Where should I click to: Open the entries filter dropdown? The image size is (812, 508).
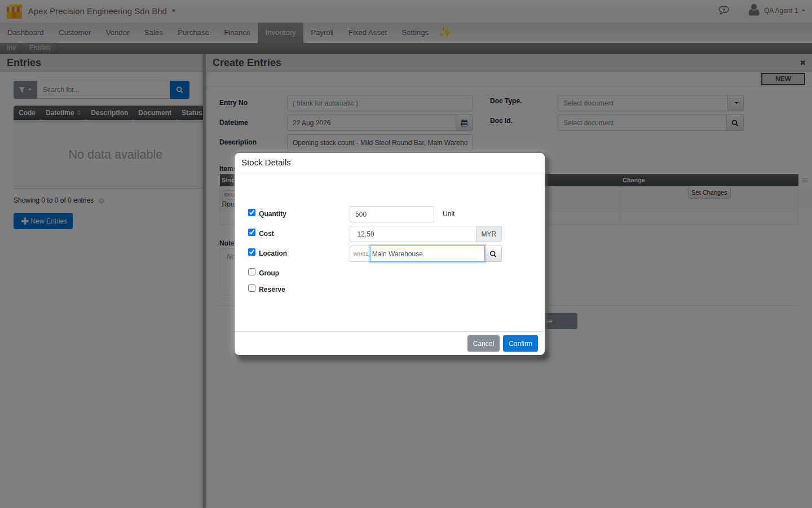click(x=25, y=90)
